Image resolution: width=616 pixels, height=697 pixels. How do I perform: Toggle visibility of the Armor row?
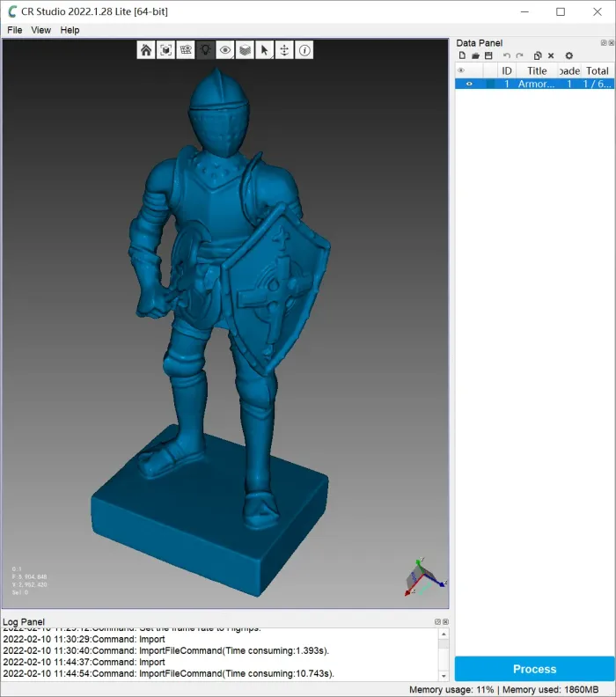pos(469,84)
